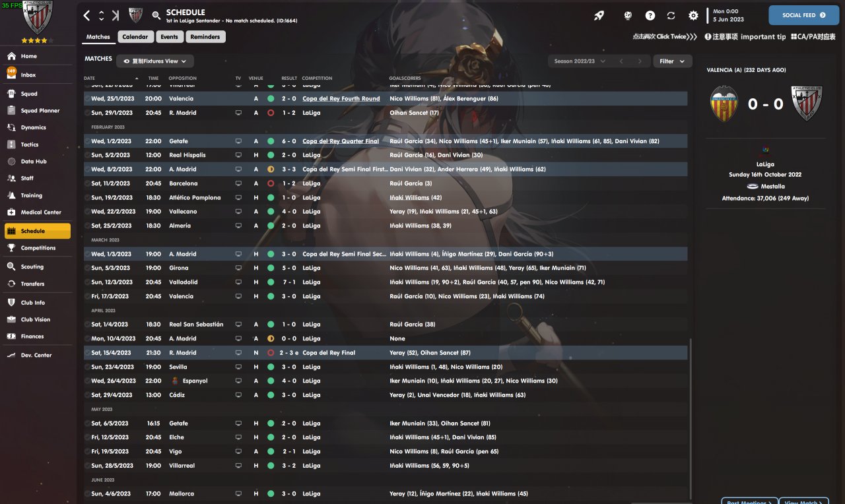The image size is (845, 504).
Task: Open the Copa del Rey Quarter Final link
Action: click(341, 141)
